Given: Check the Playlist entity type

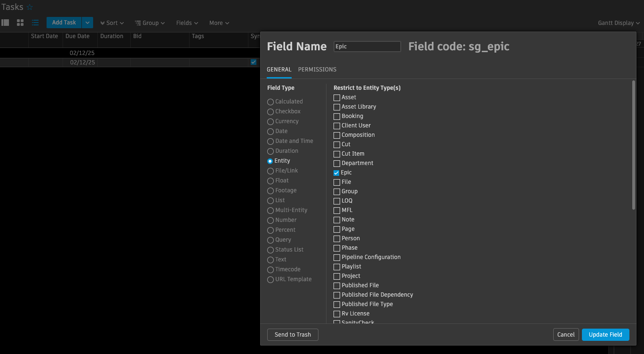Looking at the screenshot, I should pos(337,267).
